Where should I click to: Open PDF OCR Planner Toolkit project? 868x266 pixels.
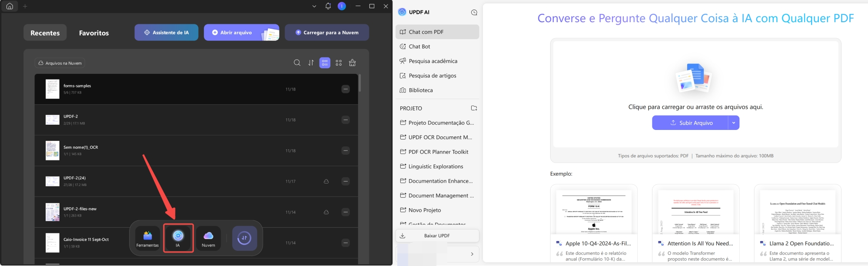[x=437, y=152]
